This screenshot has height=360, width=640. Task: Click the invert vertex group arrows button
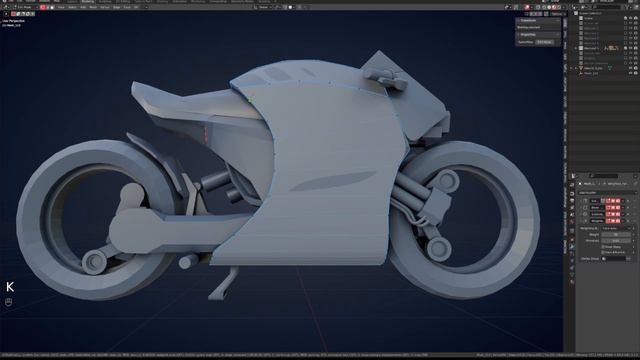[x=629, y=259]
